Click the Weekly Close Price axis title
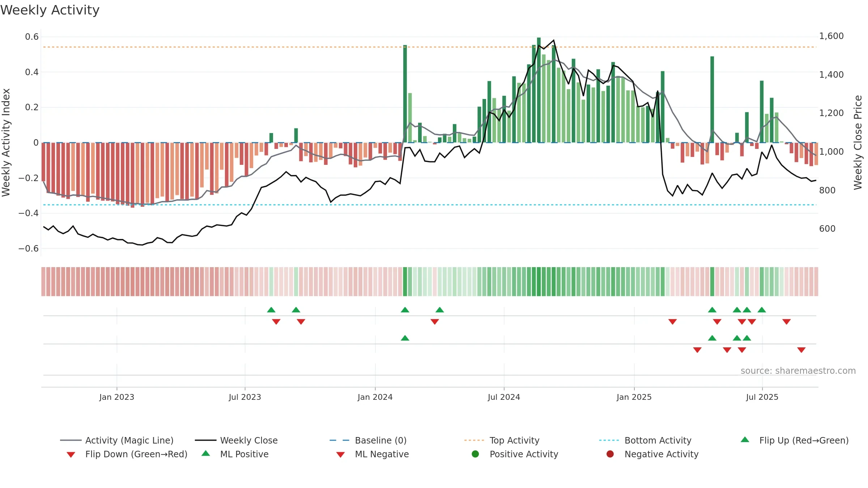The image size is (868, 488). 858,142
